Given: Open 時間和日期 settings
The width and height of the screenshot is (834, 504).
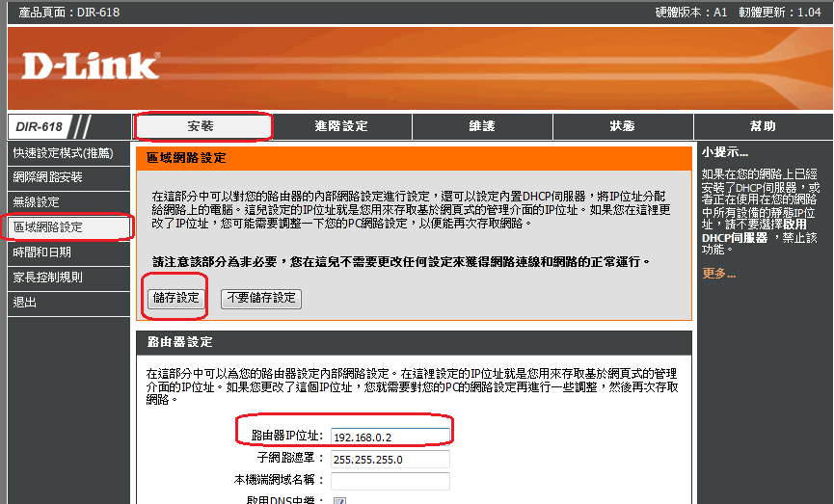Looking at the screenshot, I should 68,252.
